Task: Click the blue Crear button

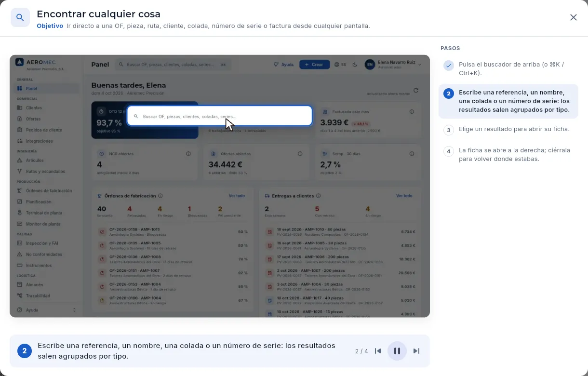Action: [x=314, y=65]
